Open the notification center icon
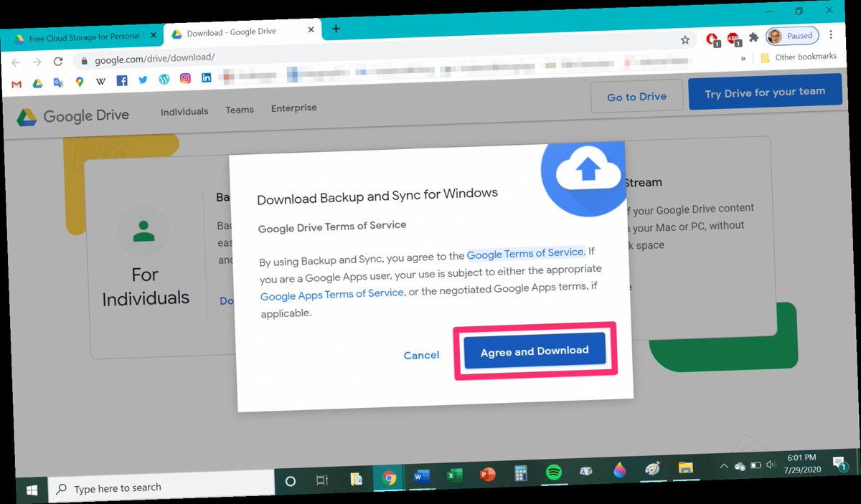This screenshot has height=504, width=861. coord(838,462)
